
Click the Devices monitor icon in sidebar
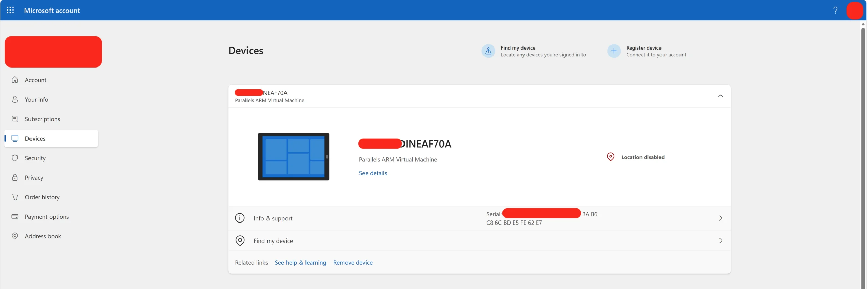15,138
